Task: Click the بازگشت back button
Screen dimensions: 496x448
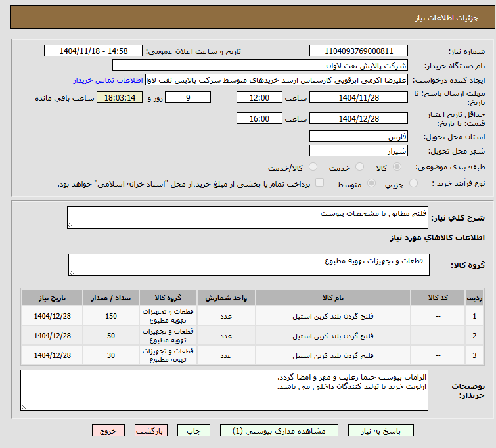Action: 151,431
